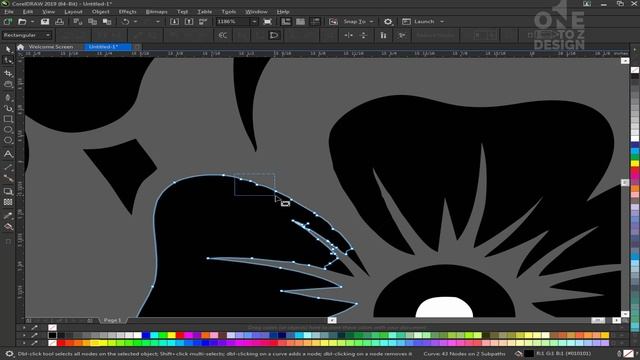
Task: Click the Import icon
Action: [174, 22]
